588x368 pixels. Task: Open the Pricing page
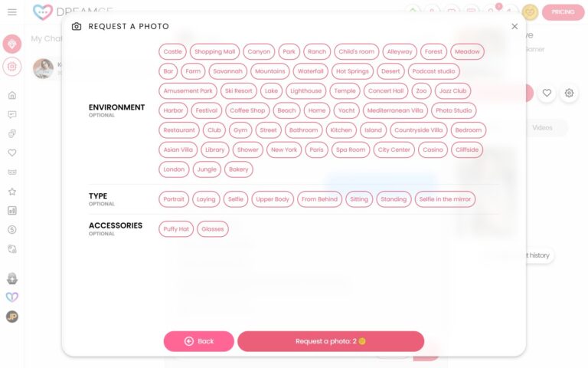point(563,12)
